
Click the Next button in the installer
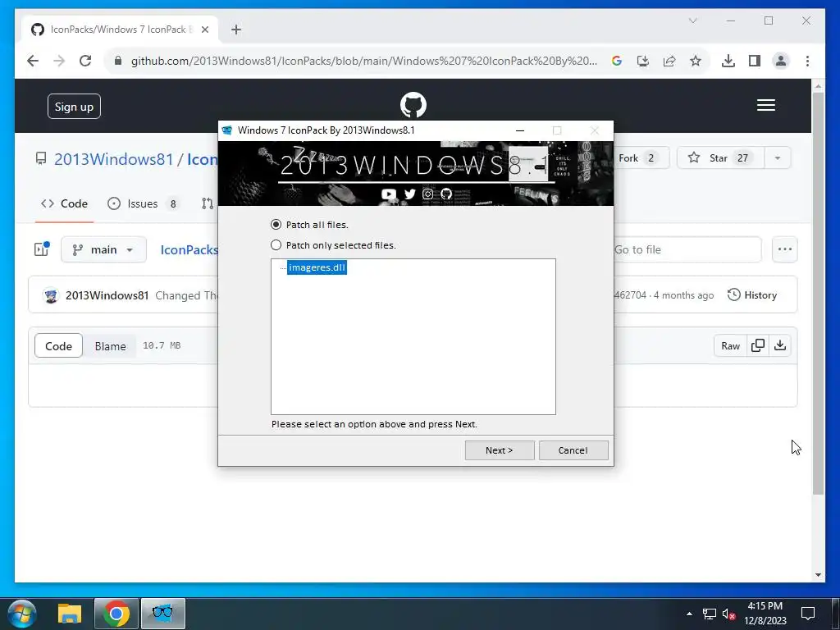[500, 450]
